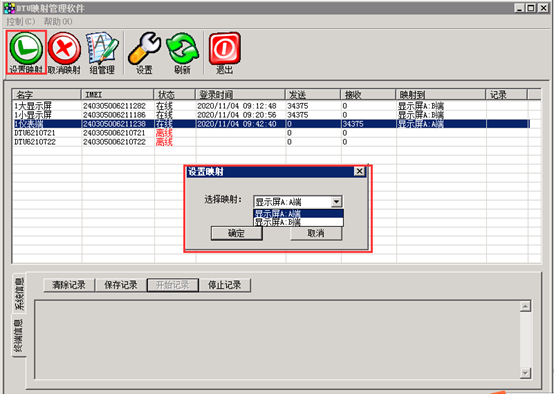
Task: Click login time 2020/11/04 09:20:56
Action: (x=237, y=115)
